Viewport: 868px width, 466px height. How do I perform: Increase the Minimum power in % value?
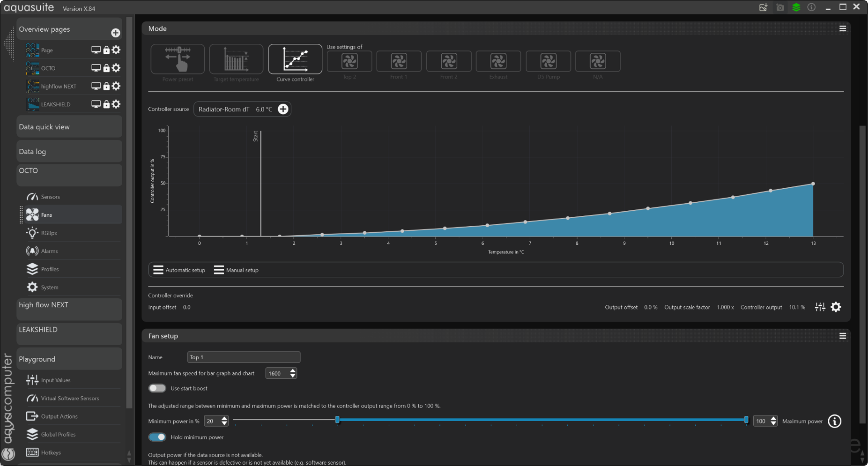click(225, 418)
